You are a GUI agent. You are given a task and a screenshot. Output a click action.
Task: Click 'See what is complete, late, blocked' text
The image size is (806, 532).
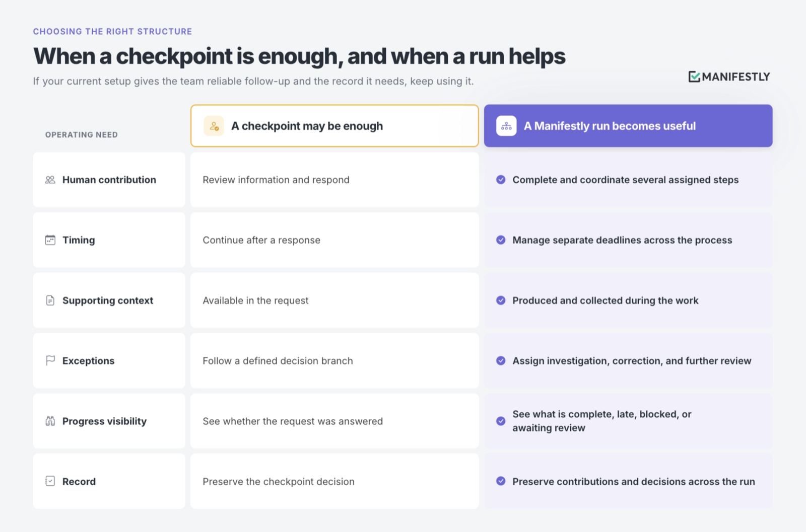tap(602, 421)
